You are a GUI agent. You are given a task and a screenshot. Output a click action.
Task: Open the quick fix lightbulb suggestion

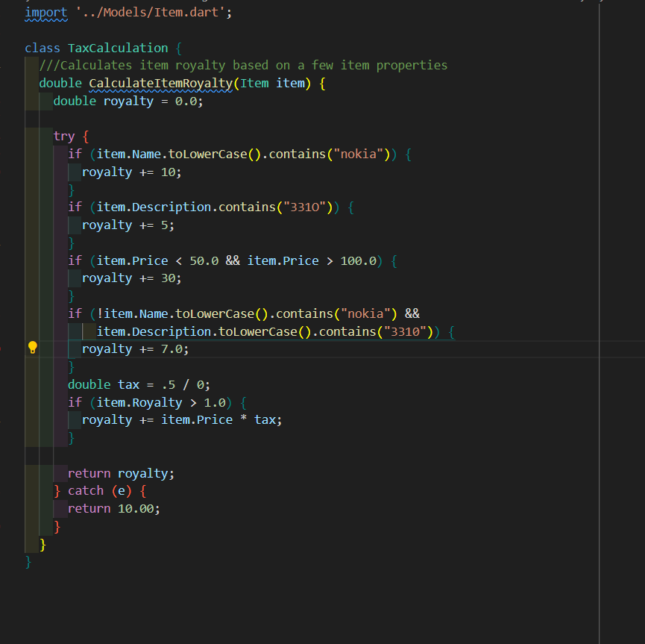pyautogui.click(x=32, y=347)
